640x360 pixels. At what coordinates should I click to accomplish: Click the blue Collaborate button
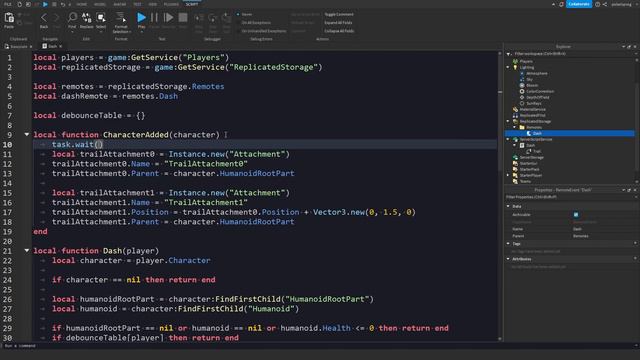(579, 4)
